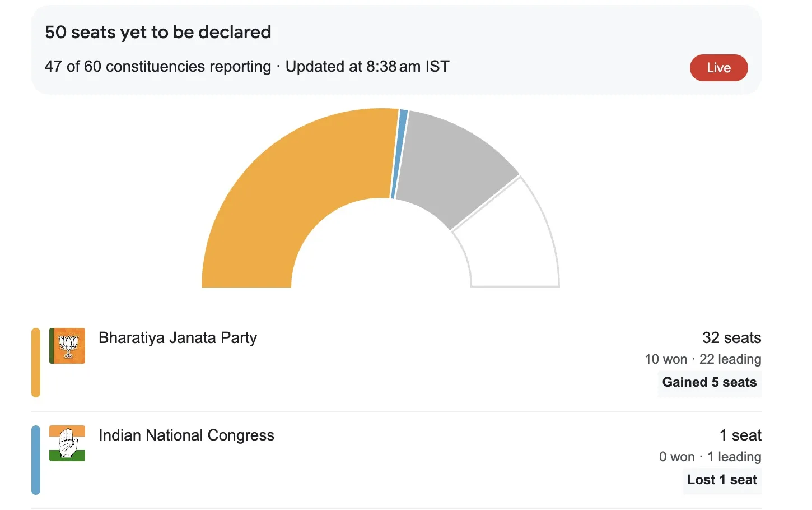Click the orange color bar beside BJP

click(x=36, y=363)
